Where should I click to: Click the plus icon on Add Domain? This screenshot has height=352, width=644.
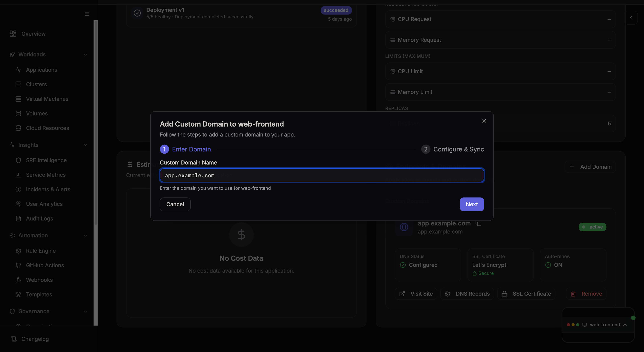click(x=572, y=167)
